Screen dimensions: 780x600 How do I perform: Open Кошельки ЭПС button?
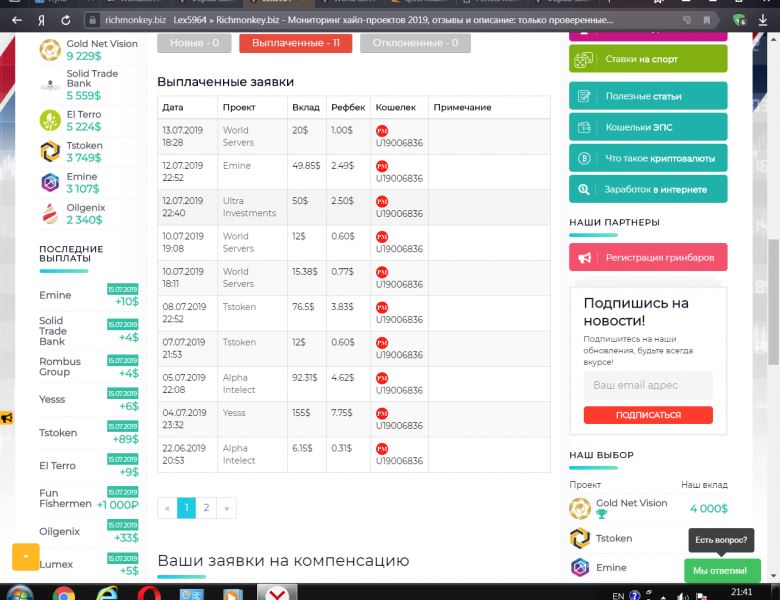pyautogui.click(x=648, y=127)
